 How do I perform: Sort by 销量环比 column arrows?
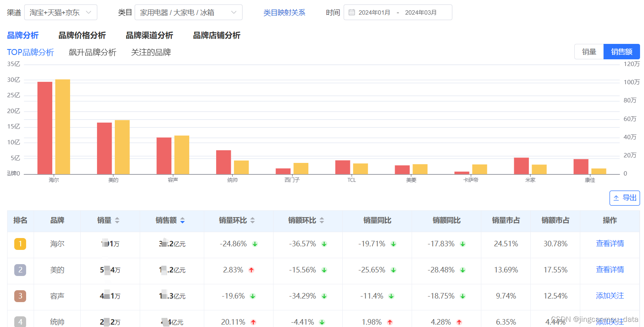pos(253,220)
